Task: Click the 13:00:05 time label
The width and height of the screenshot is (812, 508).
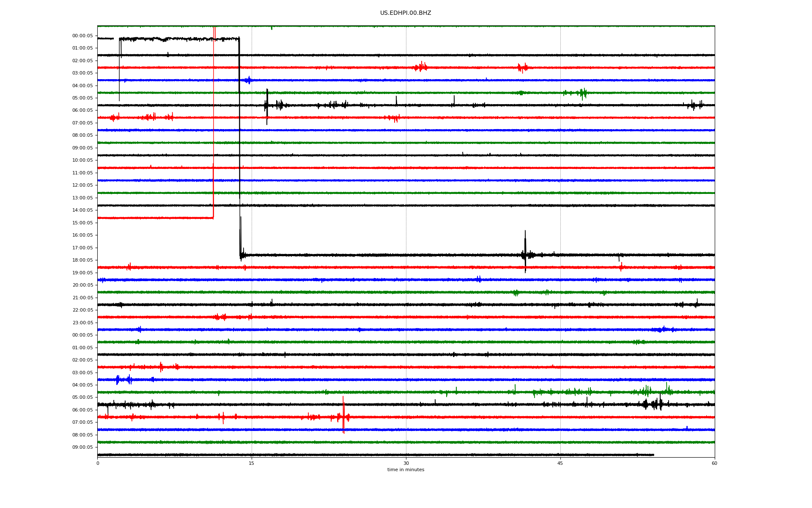Action: click(x=82, y=198)
